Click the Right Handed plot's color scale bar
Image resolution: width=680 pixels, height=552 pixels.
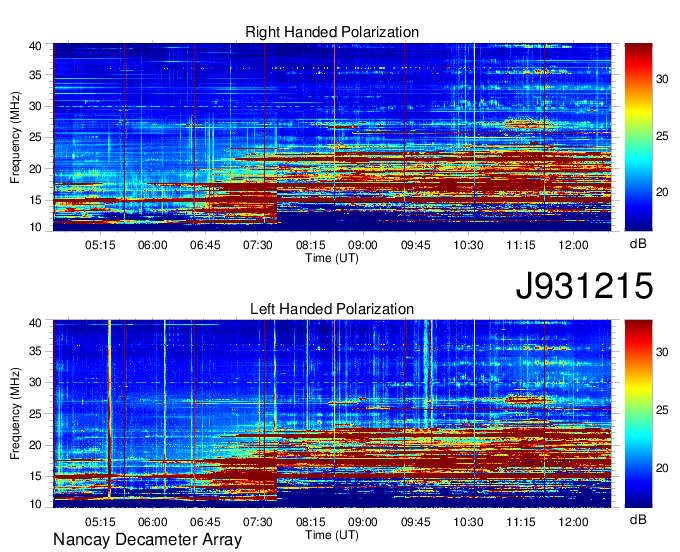tap(638, 137)
